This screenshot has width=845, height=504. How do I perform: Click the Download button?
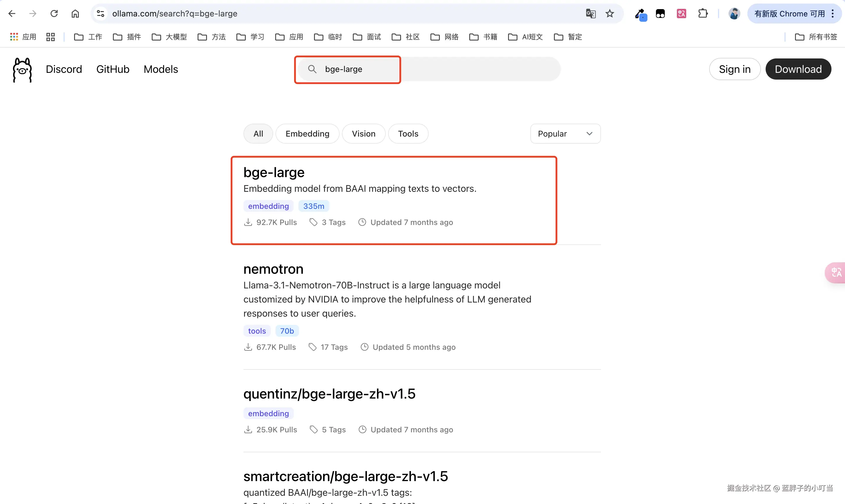[798, 69]
